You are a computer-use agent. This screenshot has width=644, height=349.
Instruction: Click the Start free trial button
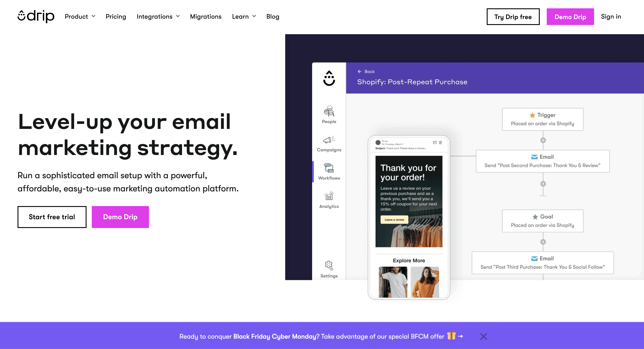51,217
